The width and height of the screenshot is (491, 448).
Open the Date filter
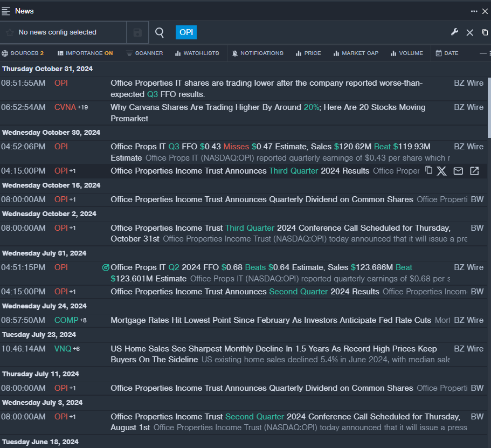tap(447, 53)
